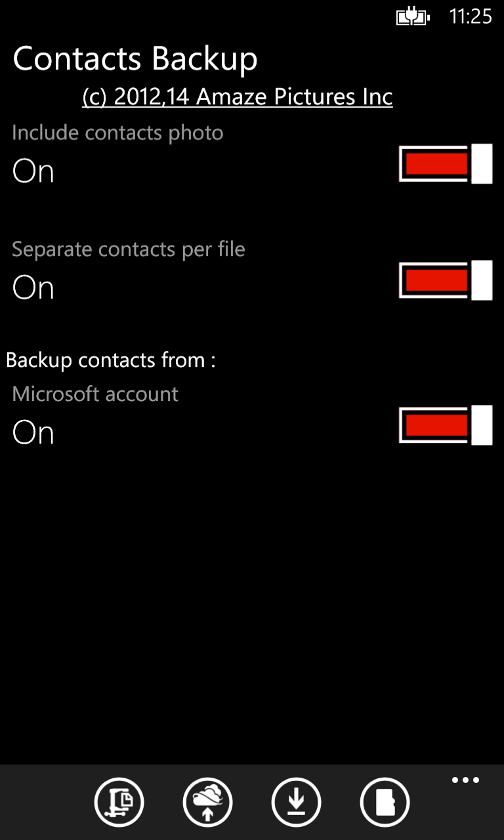Tap the Include contacts photo label

[117, 133]
